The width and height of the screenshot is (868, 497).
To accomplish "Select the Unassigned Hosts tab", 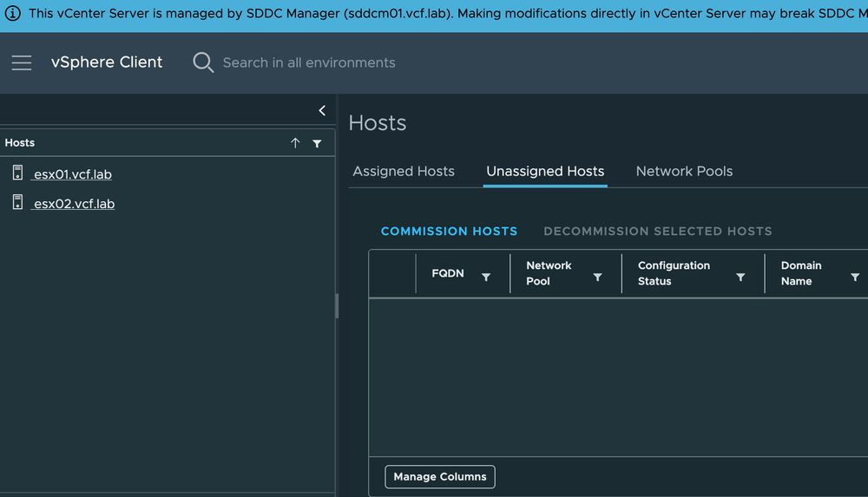I will (545, 172).
